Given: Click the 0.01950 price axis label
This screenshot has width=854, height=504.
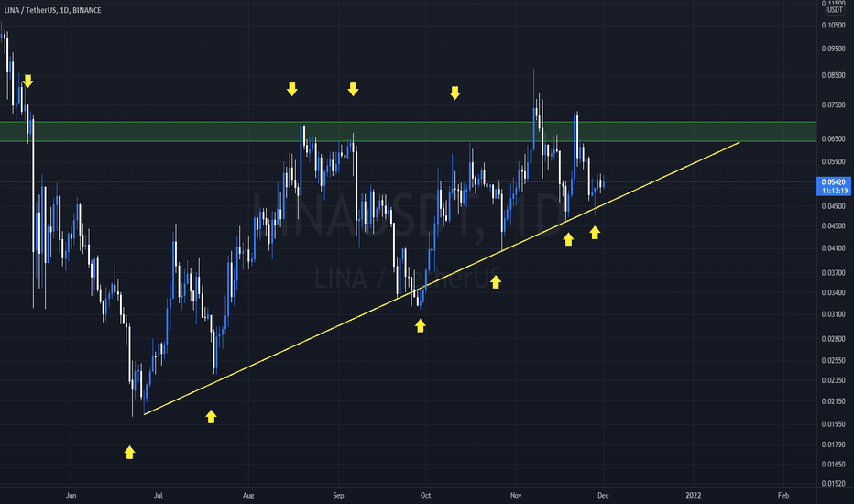Looking at the screenshot, I should click(833, 424).
